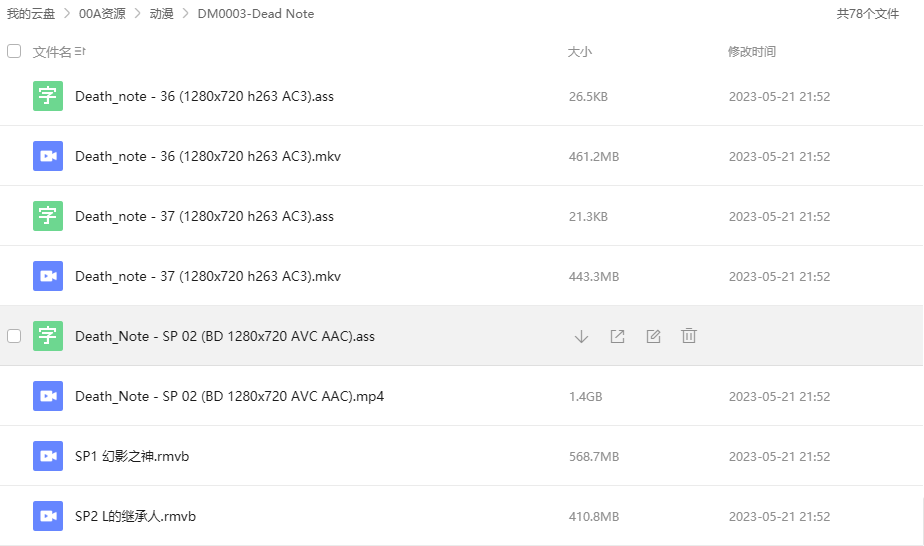Click sort icon next to 文件名
This screenshot has height=546, width=924.
coord(80,52)
